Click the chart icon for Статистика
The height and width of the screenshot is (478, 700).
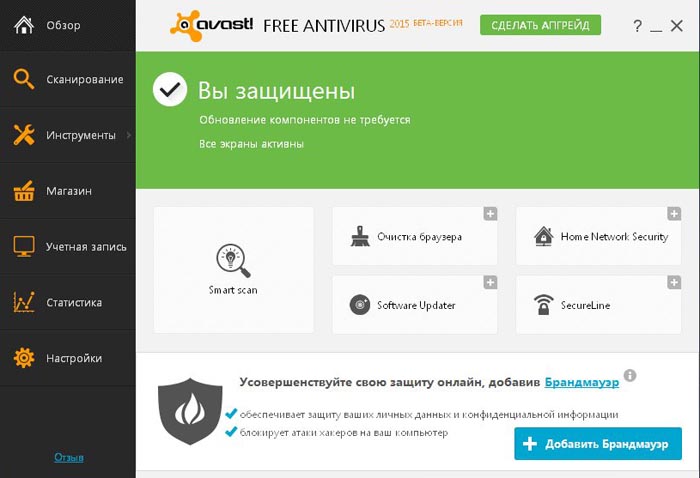(x=24, y=302)
